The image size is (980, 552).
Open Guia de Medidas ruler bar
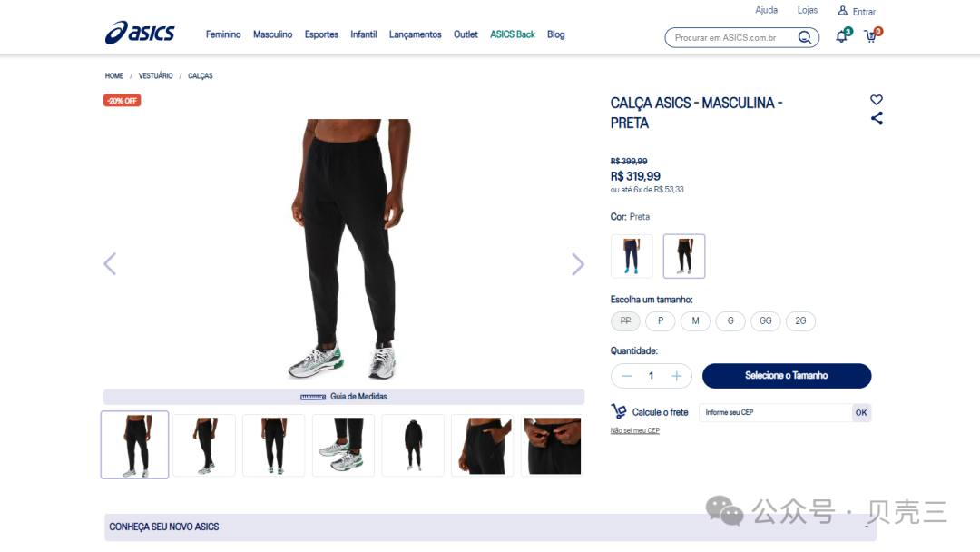tap(344, 397)
